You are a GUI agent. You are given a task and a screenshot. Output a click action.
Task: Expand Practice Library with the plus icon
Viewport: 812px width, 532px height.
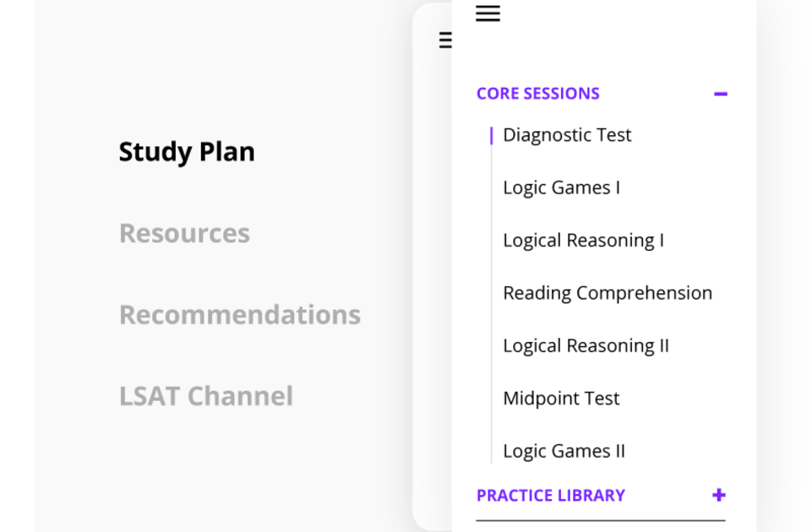coord(719,495)
